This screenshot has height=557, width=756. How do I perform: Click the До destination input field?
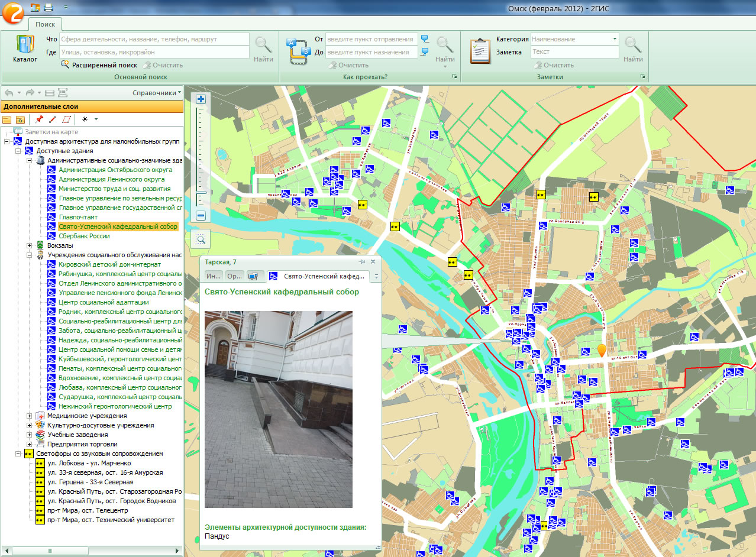coord(371,52)
